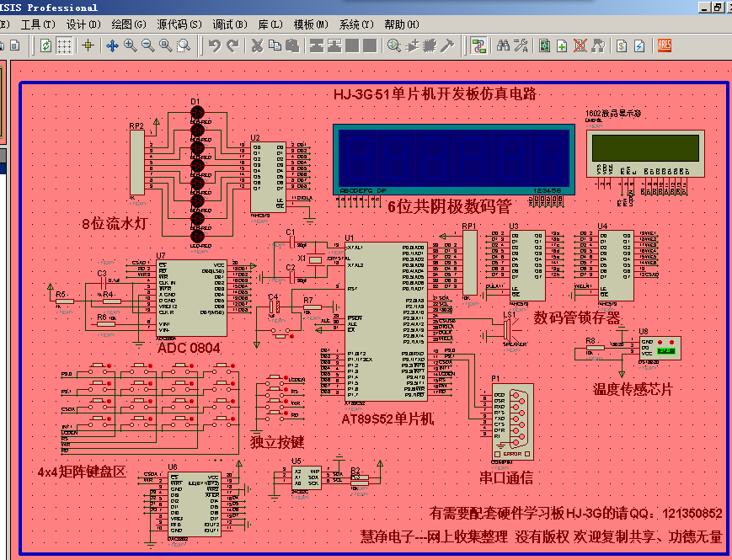This screenshot has height=560, width=732.
Task: Open the 帮助(H) menu
Action: [x=402, y=24]
